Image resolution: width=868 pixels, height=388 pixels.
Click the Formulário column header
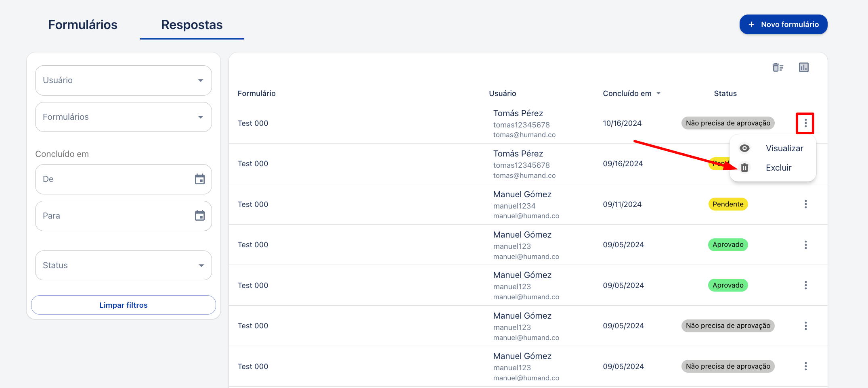(257, 94)
